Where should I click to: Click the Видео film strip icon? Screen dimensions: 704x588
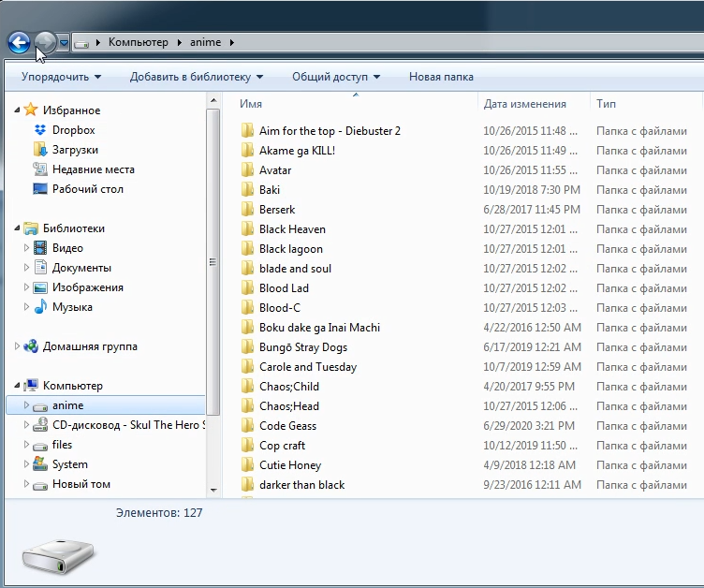[40, 248]
